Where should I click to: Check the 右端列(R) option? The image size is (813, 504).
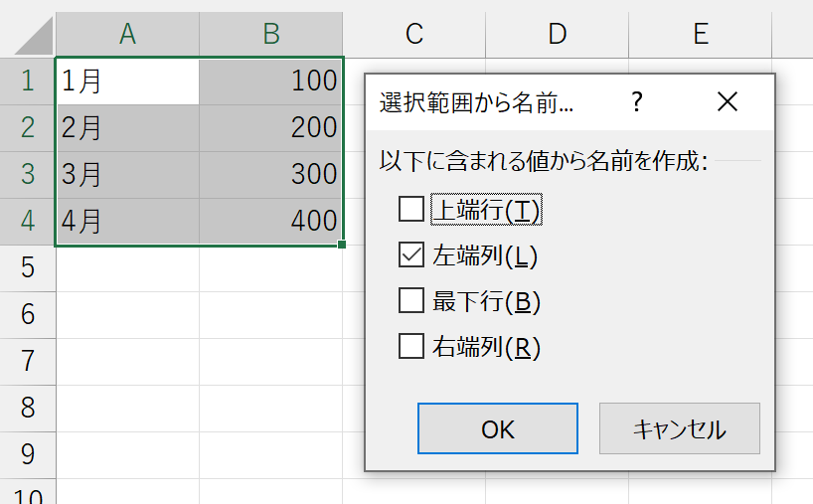pyautogui.click(x=411, y=346)
